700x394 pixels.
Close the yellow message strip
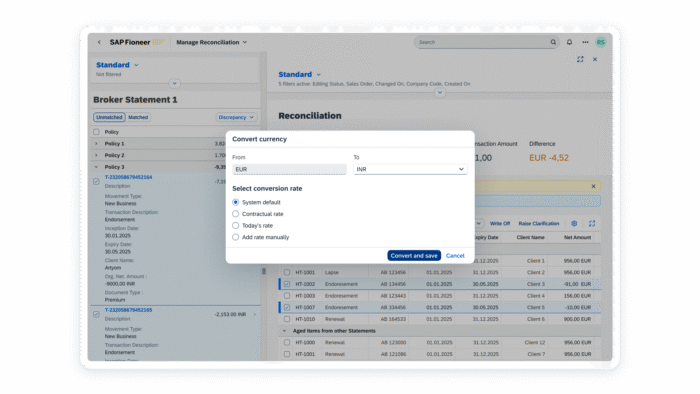click(x=593, y=186)
